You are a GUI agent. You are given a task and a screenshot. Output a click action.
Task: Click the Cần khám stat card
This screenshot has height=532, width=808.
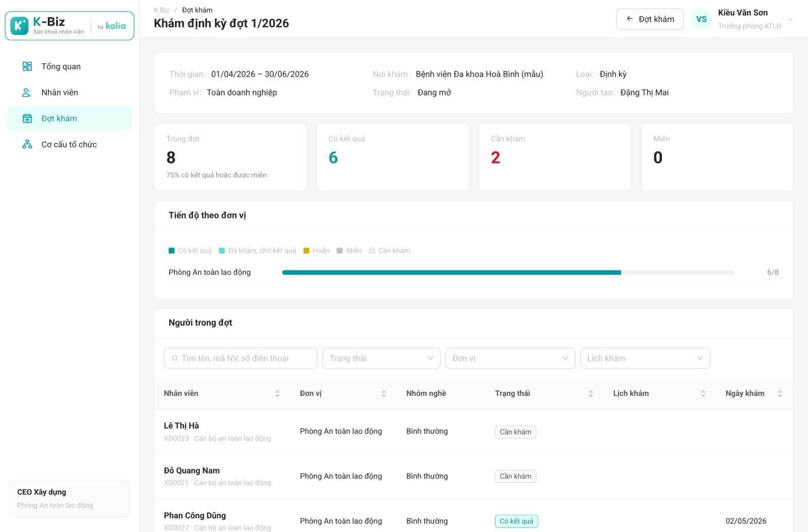point(554,157)
